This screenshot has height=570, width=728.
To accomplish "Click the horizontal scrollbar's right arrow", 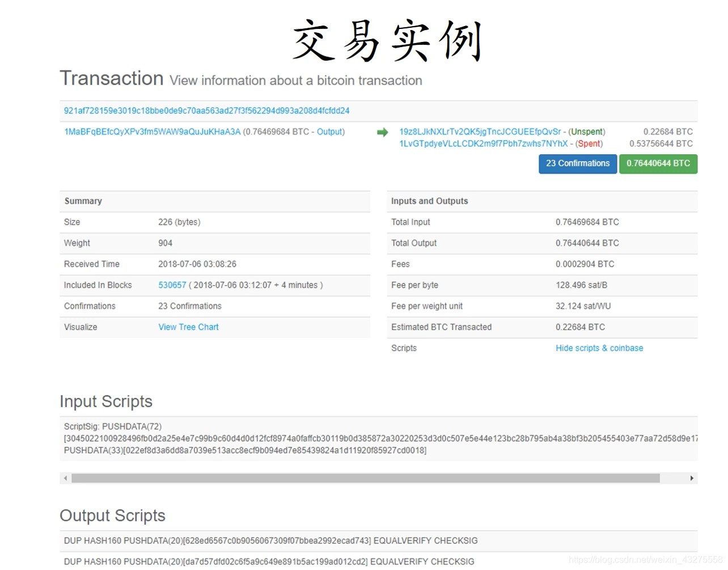I will [x=692, y=478].
